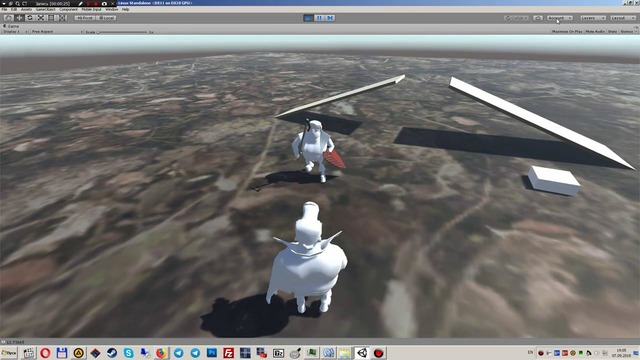Viewport: 640px width, 360px height.
Task: Open the Component menu
Action: [x=68, y=9]
